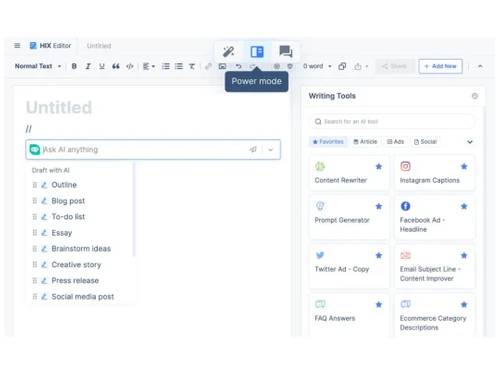
Task: Click the Share button
Action: (395, 66)
